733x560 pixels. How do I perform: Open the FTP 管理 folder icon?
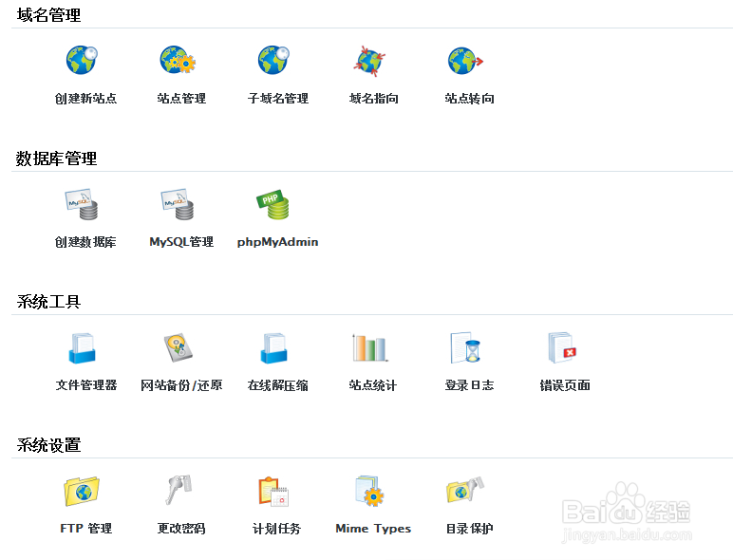point(82,492)
